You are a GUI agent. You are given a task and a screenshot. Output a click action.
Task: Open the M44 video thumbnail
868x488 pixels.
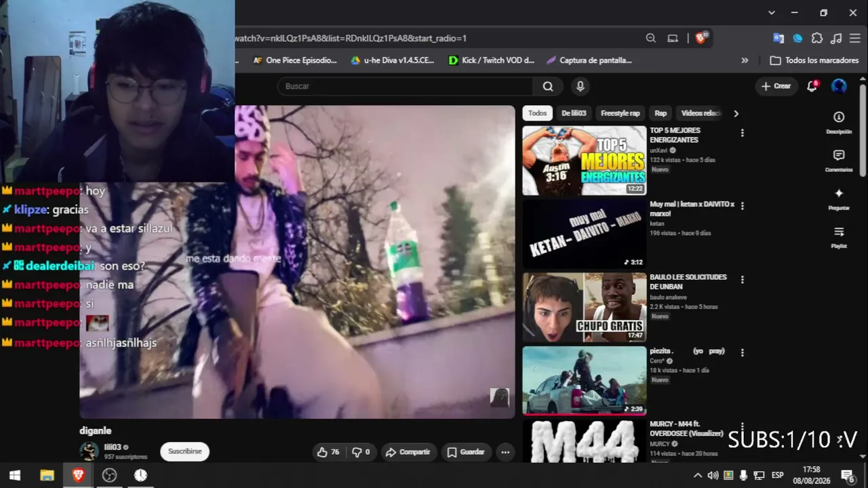coord(584,441)
